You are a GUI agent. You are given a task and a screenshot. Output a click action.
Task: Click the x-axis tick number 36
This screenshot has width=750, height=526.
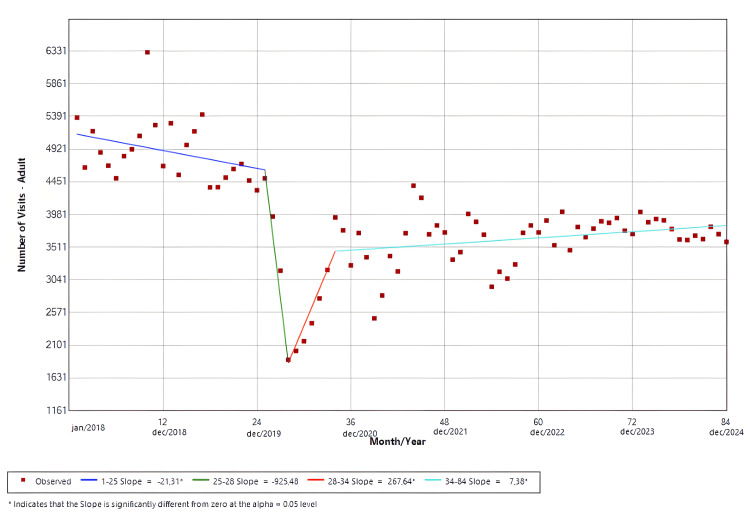coord(351,422)
